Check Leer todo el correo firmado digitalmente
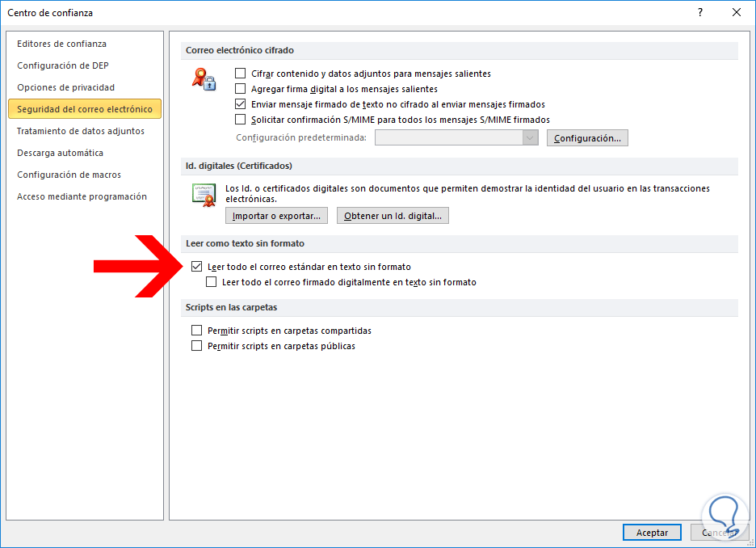 pos(211,282)
